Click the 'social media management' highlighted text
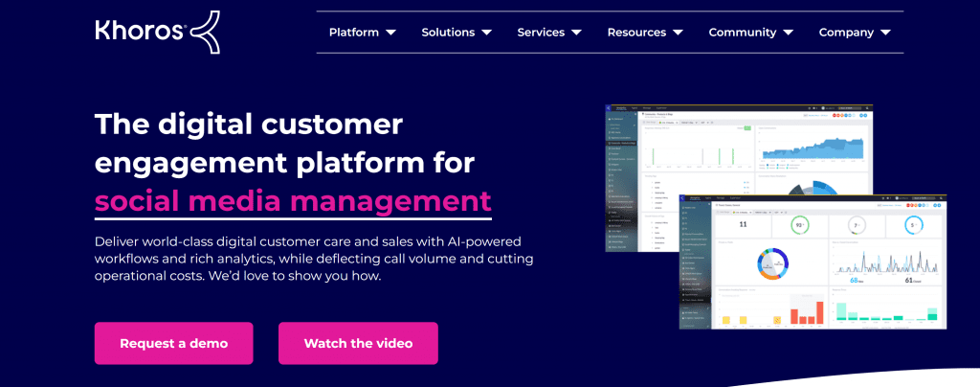Screen dimensions: 980x387 pyautogui.click(x=293, y=201)
